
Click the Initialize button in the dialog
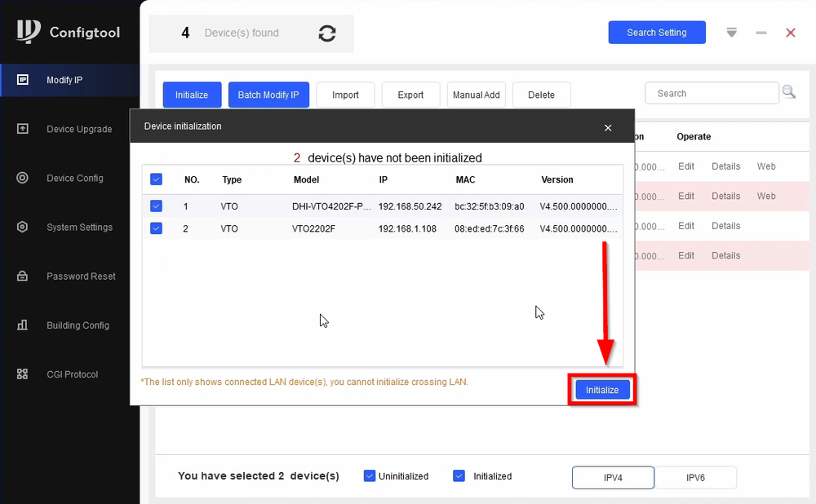pos(602,390)
